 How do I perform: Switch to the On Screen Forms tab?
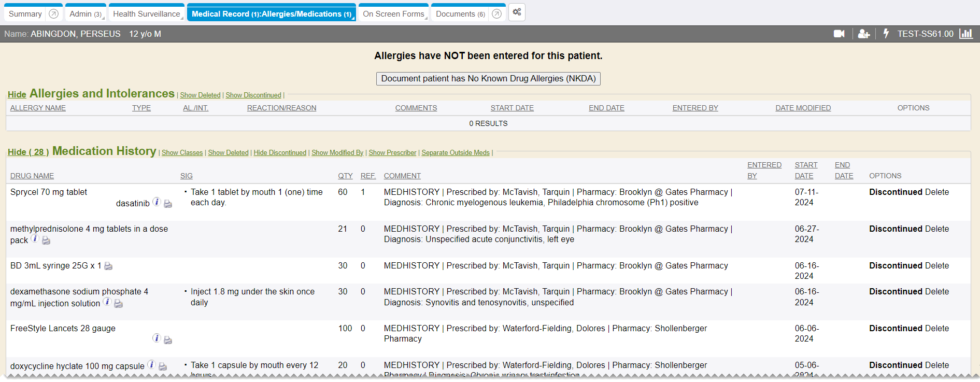tap(393, 14)
